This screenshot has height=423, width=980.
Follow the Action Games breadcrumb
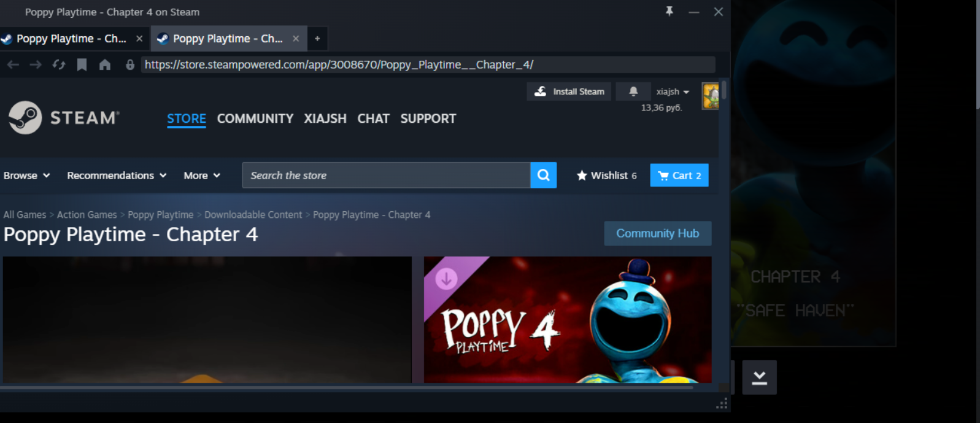click(x=87, y=215)
